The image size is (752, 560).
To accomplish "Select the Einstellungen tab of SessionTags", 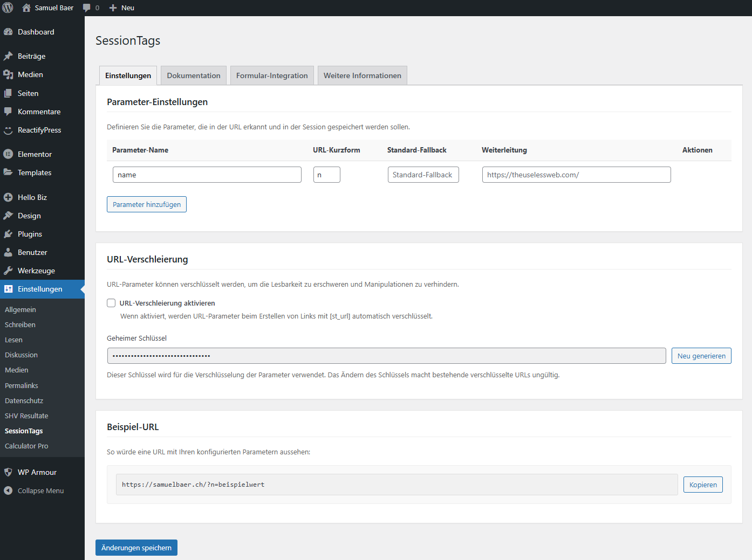I will [128, 75].
